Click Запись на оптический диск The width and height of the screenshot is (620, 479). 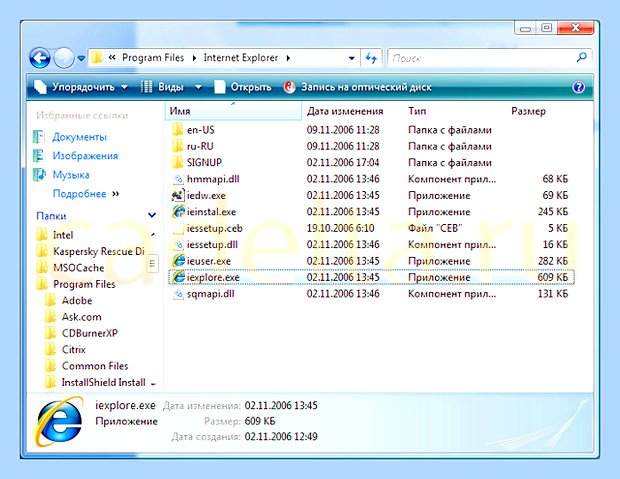[358, 87]
